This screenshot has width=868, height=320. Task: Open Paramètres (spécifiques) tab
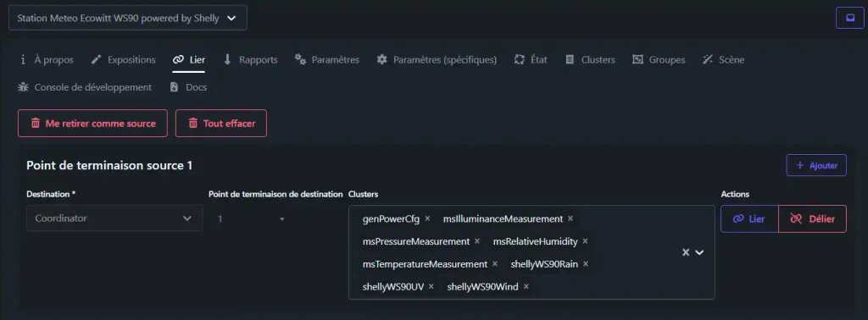(x=437, y=60)
